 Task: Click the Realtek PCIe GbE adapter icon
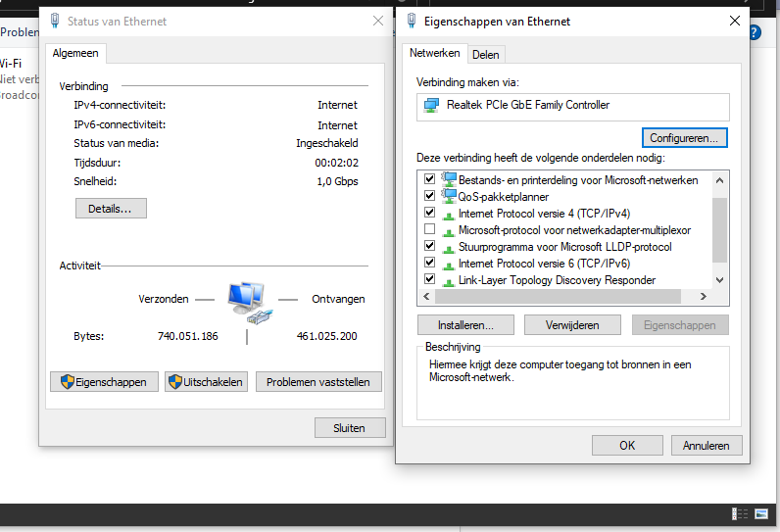point(431,105)
